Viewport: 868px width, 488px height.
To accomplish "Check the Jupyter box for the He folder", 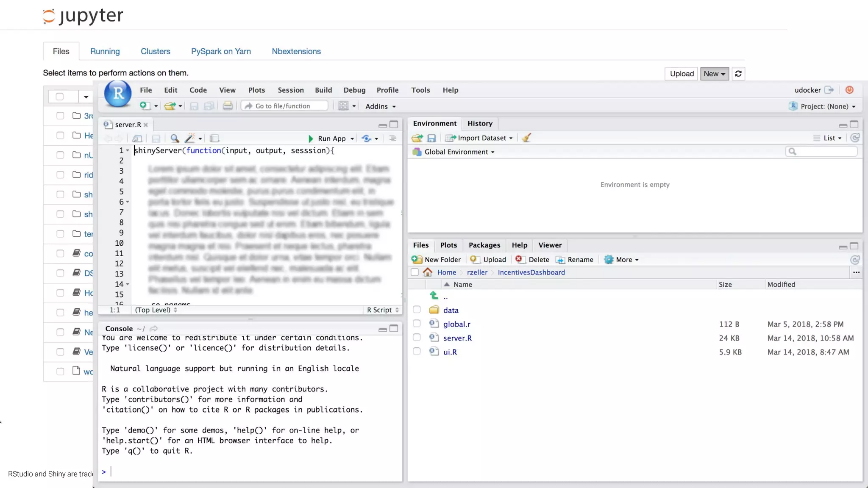I will (x=60, y=136).
